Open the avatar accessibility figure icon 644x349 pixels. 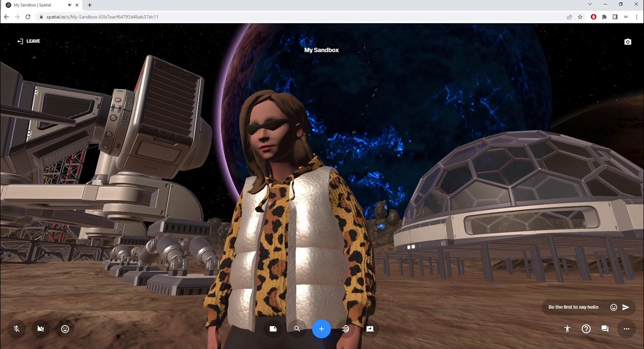[567, 329]
